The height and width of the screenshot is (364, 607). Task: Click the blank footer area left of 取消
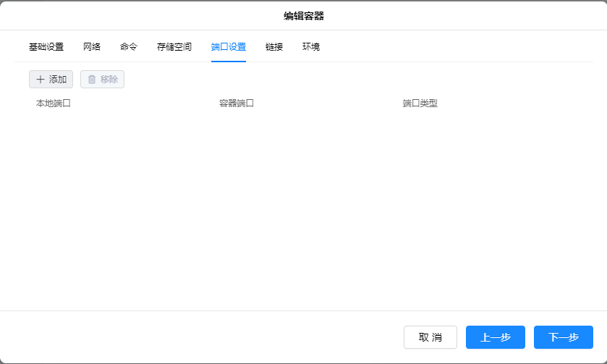tap(203, 337)
